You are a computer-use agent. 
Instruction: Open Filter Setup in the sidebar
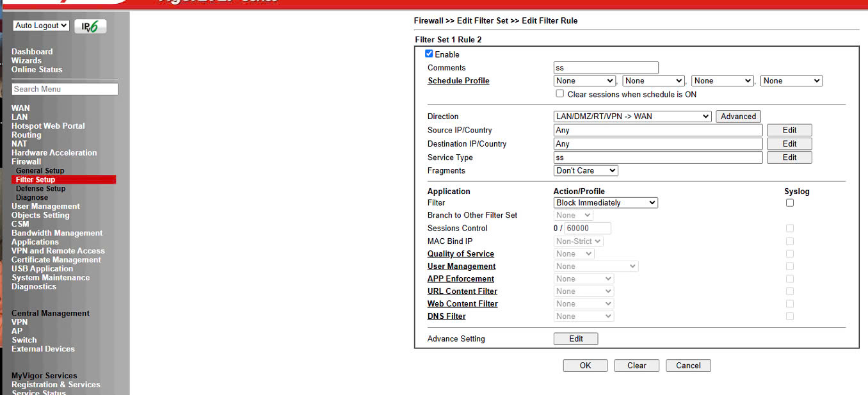pos(36,180)
